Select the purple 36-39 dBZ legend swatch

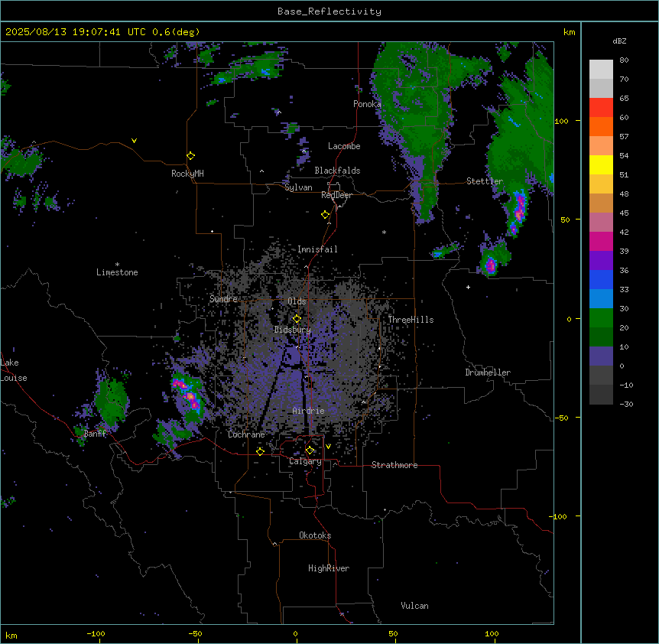point(601,261)
